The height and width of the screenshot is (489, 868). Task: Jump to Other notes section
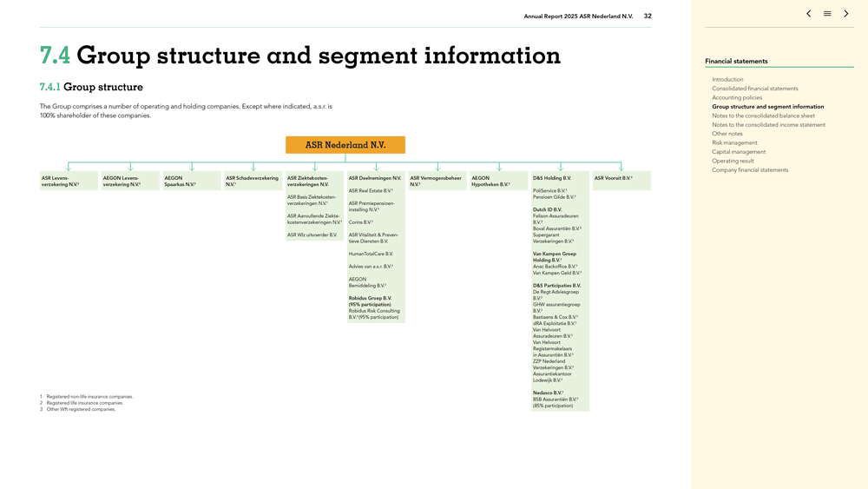(x=727, y=134)
